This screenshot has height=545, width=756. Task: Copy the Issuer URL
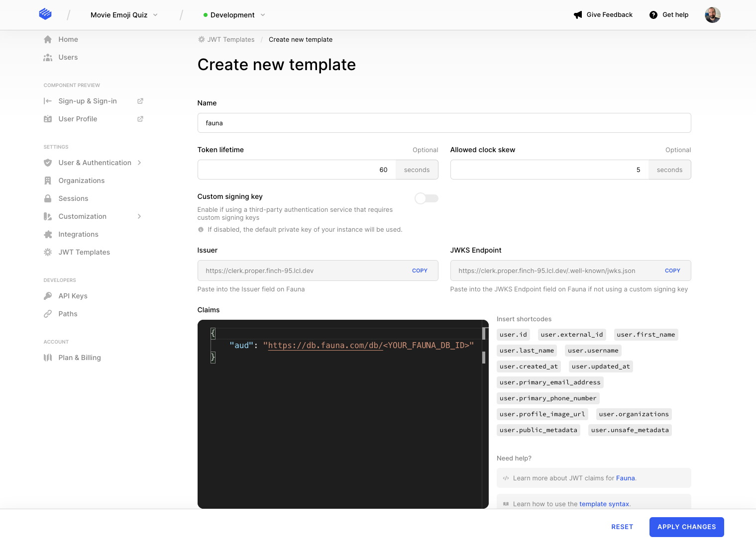pyautogui.click(x=420, y=271)
